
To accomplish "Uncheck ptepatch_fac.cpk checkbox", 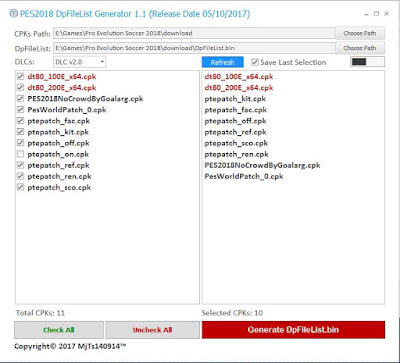I will pyautogui.click(x=21, y=121).
